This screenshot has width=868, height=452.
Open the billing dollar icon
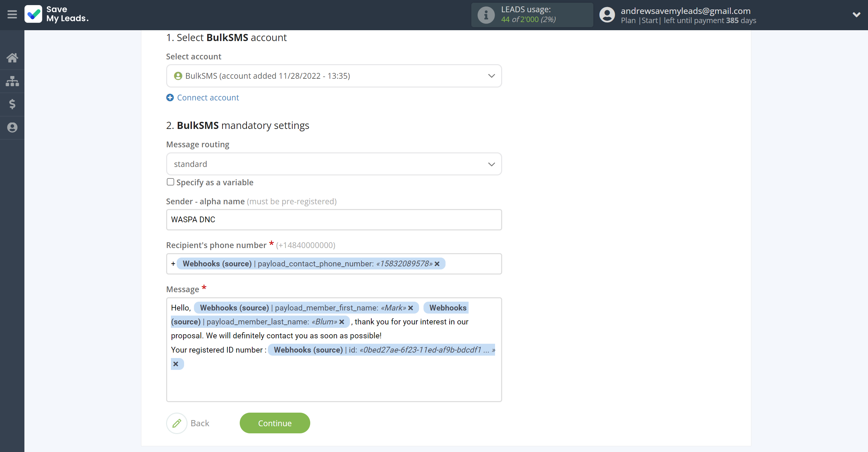[12, 104]
